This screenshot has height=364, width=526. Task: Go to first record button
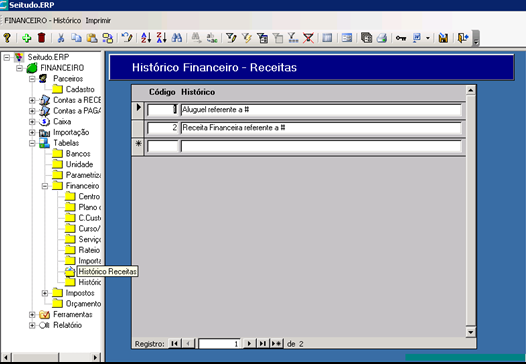(174, 344)
